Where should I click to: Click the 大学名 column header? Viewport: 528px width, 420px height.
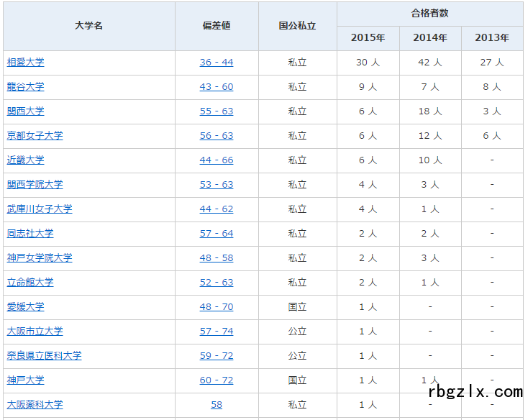(89, 26)
